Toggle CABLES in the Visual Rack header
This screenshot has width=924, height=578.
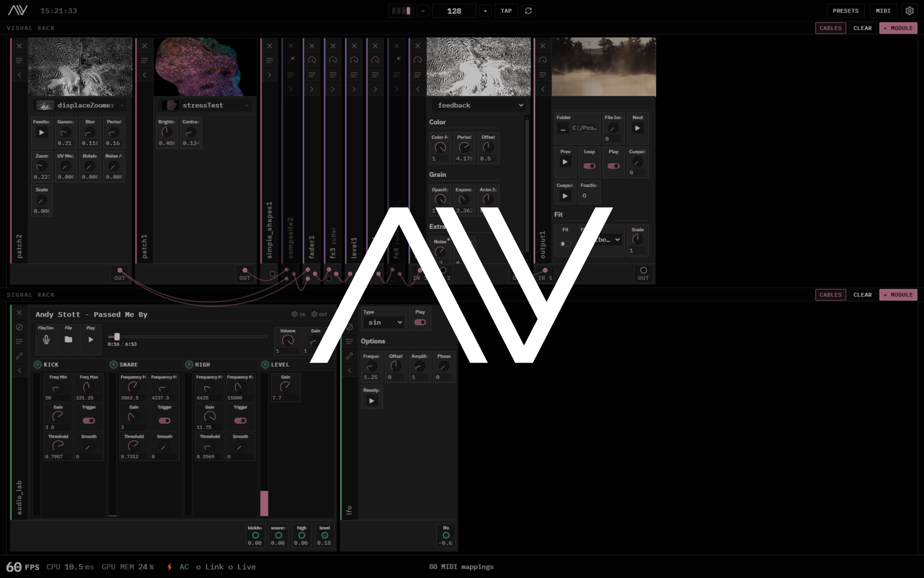(x=831, y=28)
